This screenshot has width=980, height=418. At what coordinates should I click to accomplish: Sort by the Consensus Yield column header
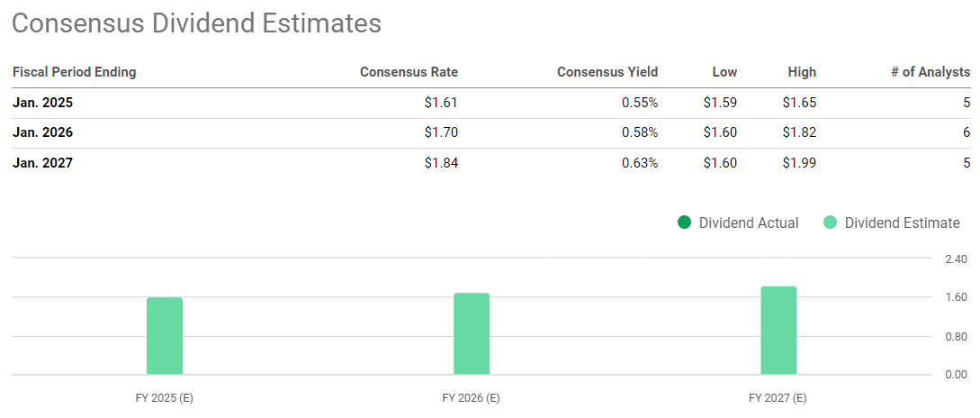(x=607, y=72)
